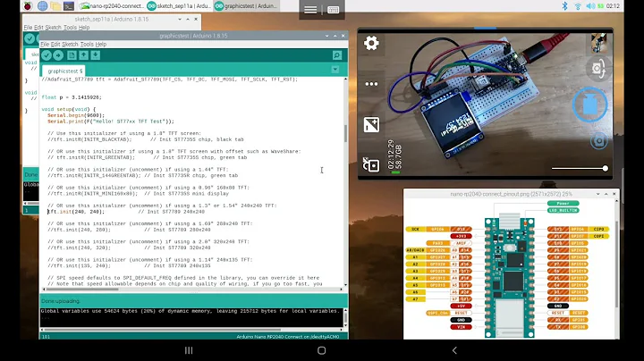Open camera three-dots more options
Image resolution: width=644 pixels, height=361 pixels.
point(371,84)
